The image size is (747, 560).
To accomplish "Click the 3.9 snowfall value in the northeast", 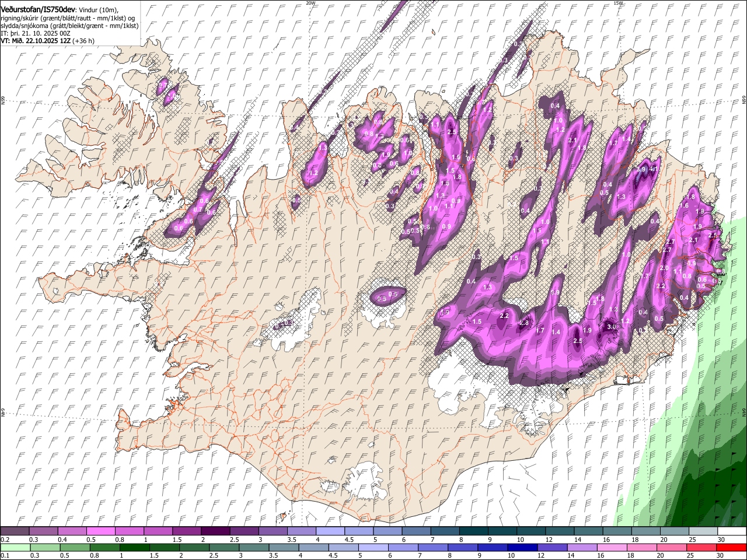I will click(641, 169).
